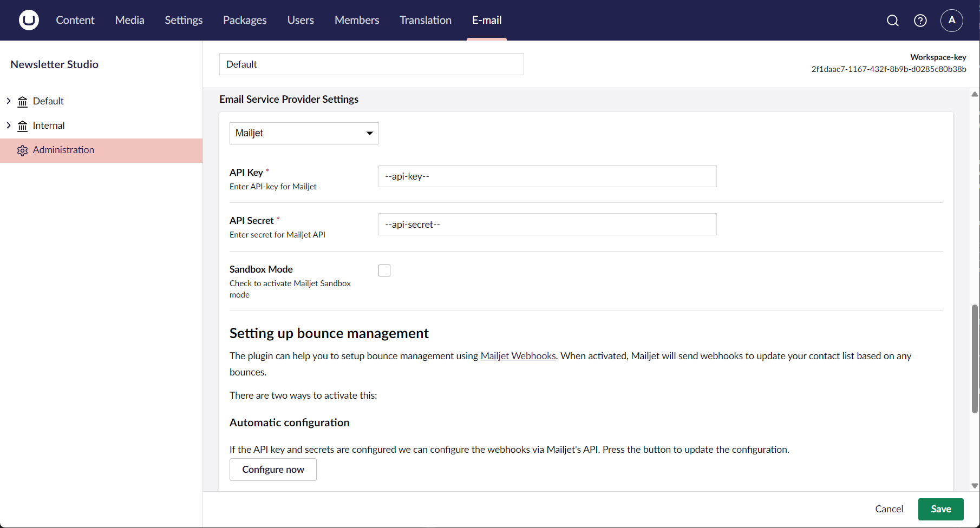This screenshot has width=980, height=528.
Task: Focus the API Secret input field
Action: click(547, 225)
